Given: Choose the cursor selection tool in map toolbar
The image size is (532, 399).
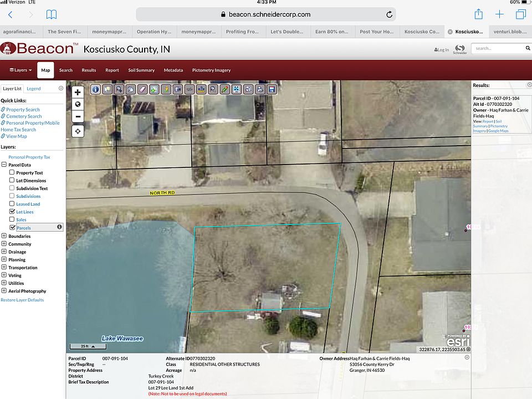Looking at the screenshot, I should (107, 89).
